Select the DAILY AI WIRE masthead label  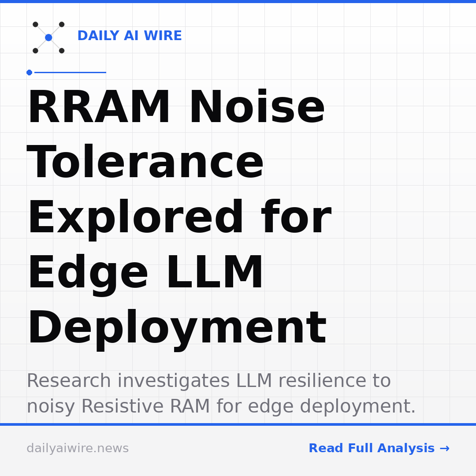(129, 36)
